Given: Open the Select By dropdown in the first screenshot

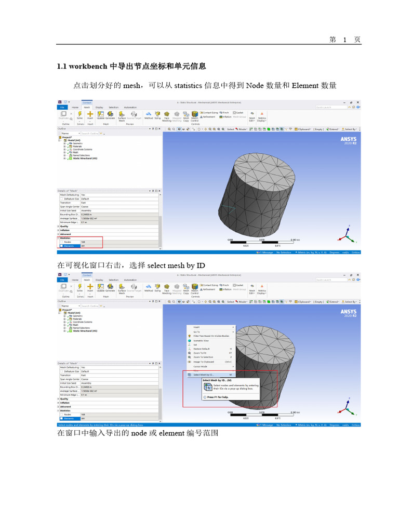Looking at the screenshot, I should point(349,129).
